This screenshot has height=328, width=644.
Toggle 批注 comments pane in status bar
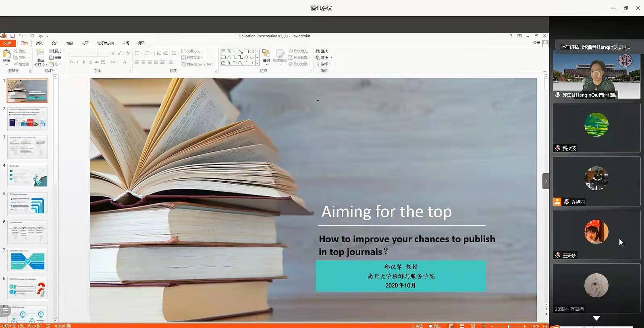[x=435, y=326]
